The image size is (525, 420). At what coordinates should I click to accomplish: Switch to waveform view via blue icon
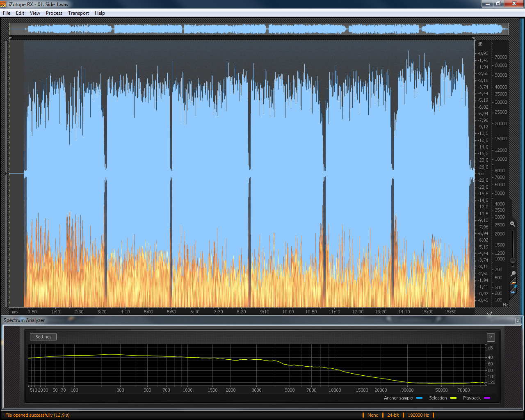[513, 292]
